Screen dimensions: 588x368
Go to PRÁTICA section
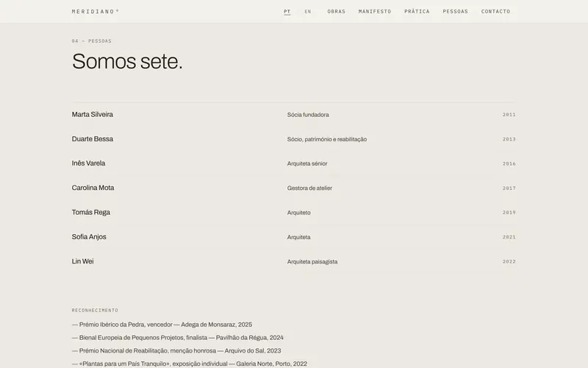(417, 12)
